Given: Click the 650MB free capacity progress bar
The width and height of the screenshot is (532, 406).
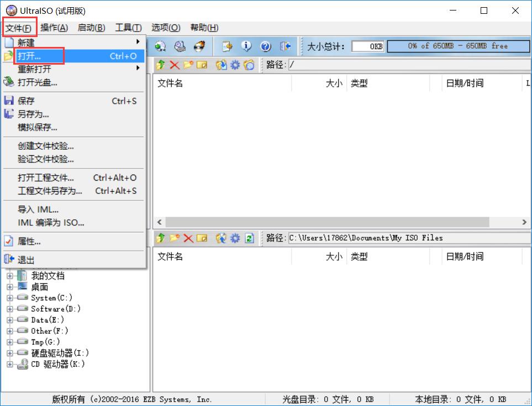Looking at the screenshot, I should point(459,46).
